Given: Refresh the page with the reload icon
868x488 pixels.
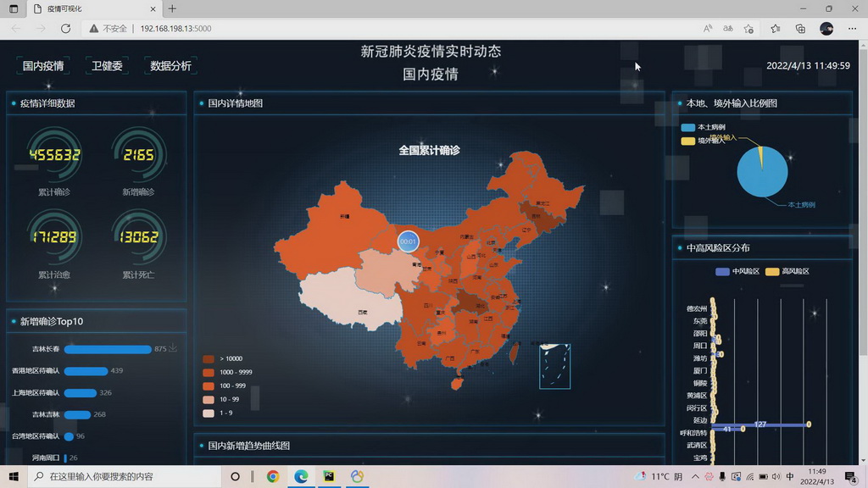Looking at the screenshot, I should click(x=66, y=28).
